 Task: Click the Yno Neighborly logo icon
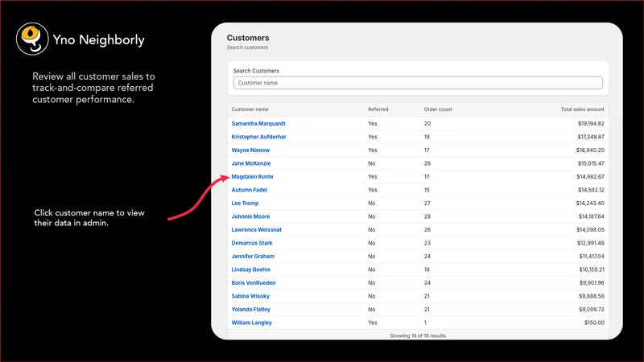pos(32,39)
